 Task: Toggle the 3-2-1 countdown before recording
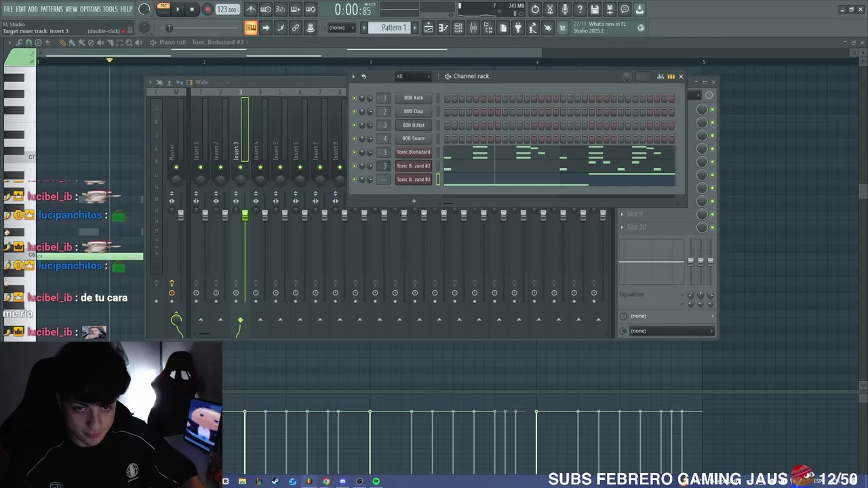coord(281,9)
